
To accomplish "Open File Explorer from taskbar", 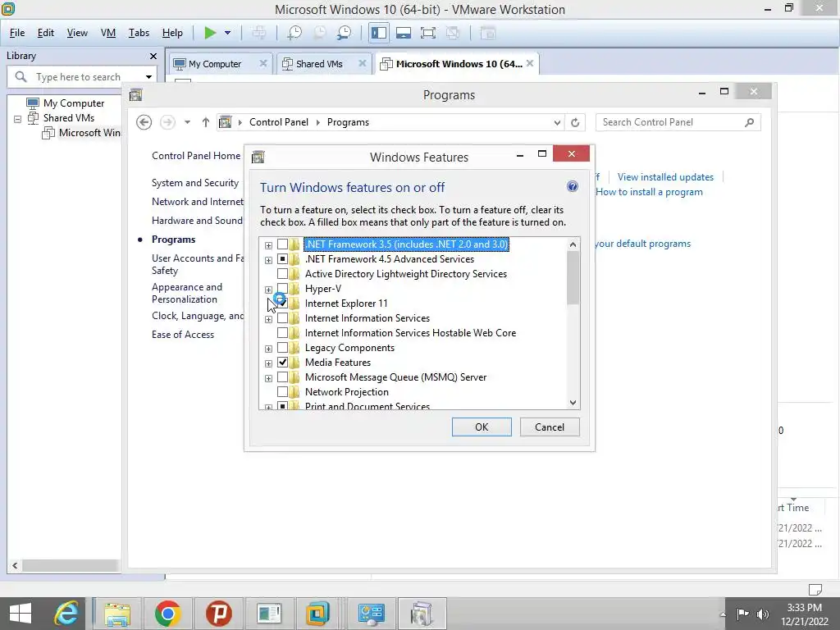I will (117, 614).
